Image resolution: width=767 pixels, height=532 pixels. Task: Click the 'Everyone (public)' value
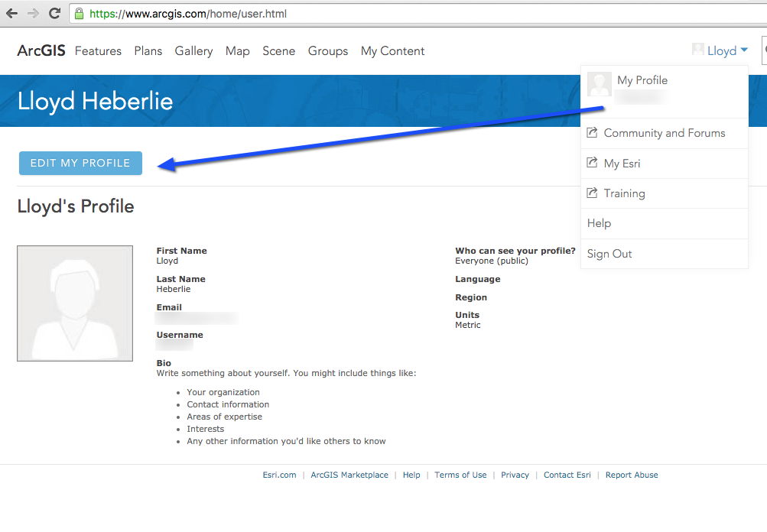coord(492,261)
